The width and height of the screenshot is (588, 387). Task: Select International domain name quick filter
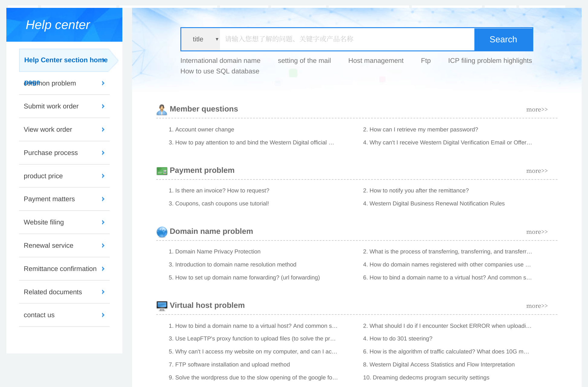tap(220, 60)
